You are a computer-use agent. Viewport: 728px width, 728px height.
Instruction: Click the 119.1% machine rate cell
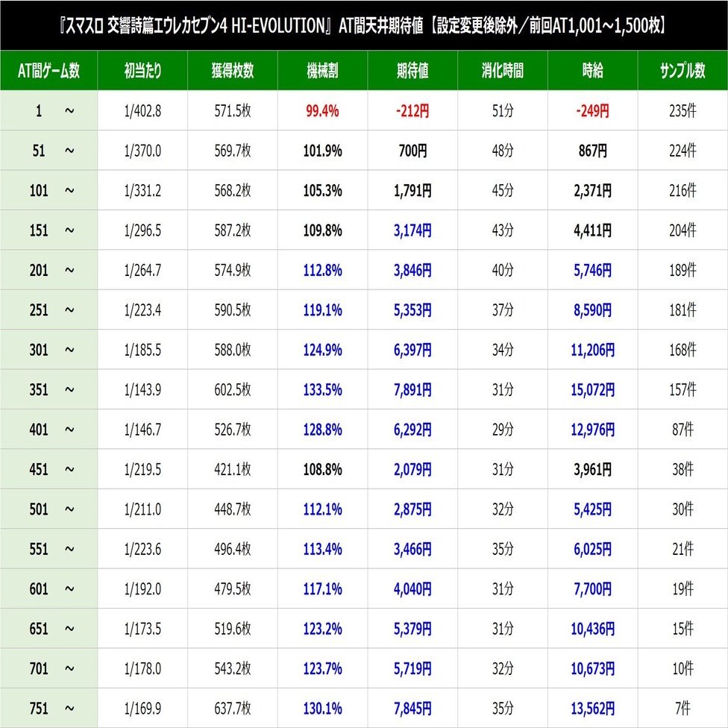pyautogui.click(x=323, y=310)
